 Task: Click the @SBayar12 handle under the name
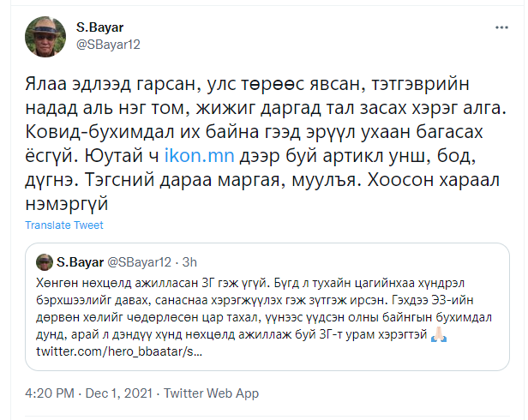click(111, 45)
